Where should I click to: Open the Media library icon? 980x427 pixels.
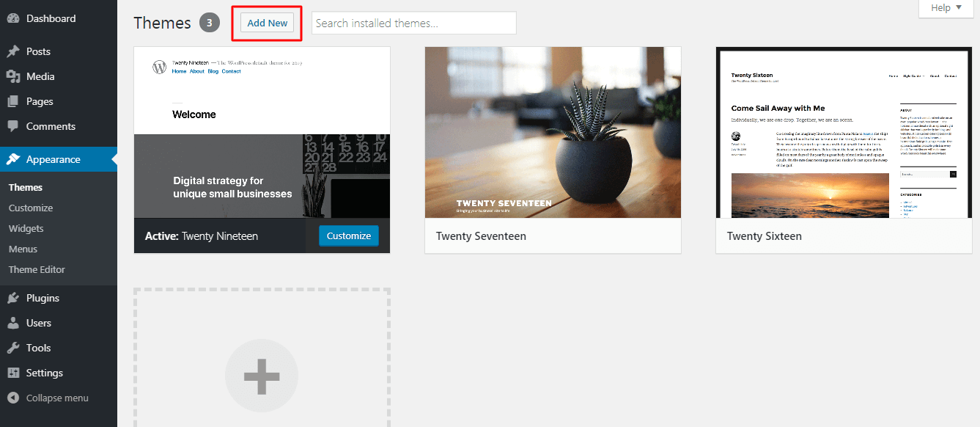point(13,76)
